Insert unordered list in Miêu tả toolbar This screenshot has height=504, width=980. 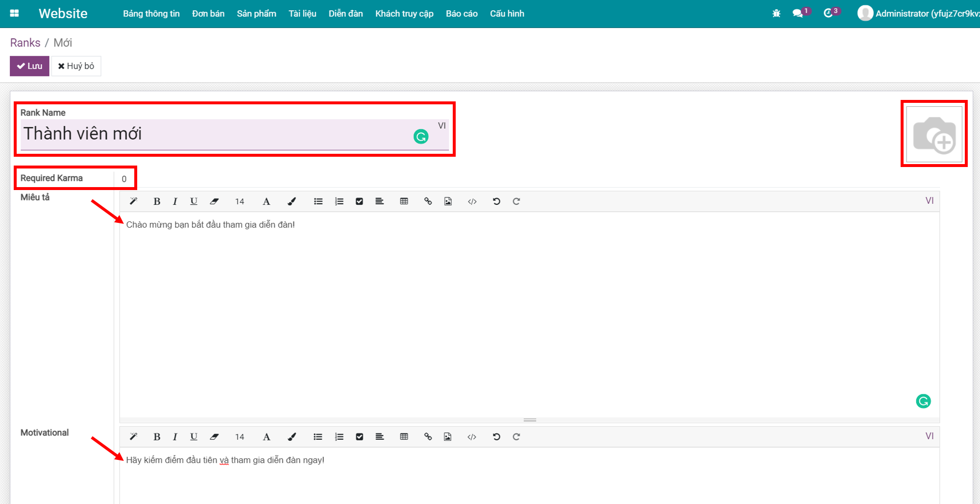pyautogui.click(x=318, y=201)
